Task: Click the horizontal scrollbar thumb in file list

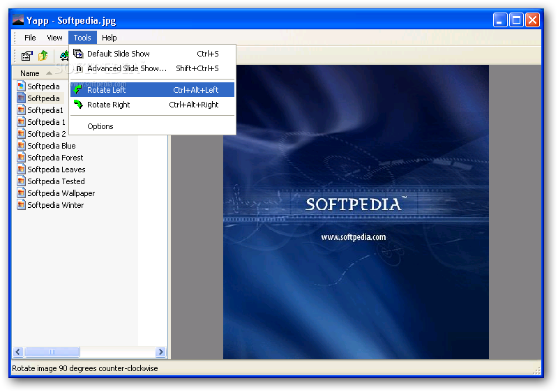Action: [x=52, y=352]
